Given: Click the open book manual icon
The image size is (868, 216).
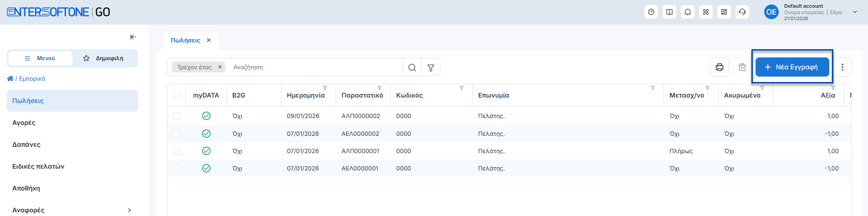Looking at the screenshot, I should click(669, 12).
